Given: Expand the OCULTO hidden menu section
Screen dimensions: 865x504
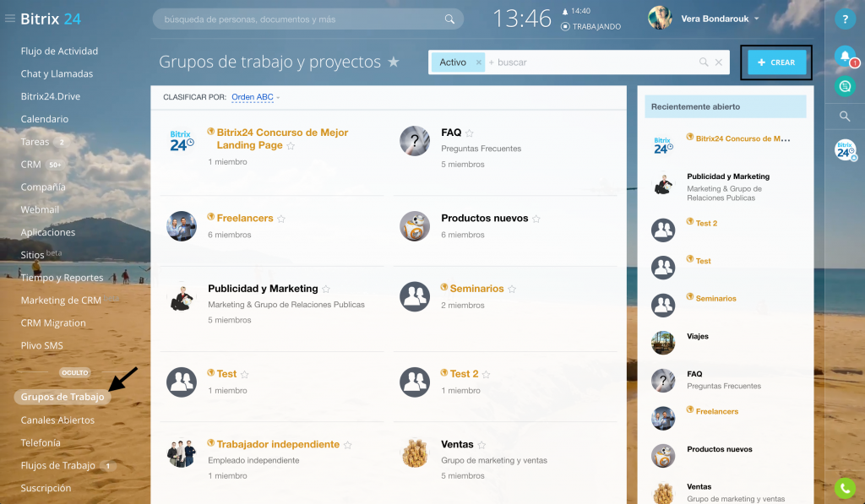Looking at the screenshot, I should [x=75, y=373].
